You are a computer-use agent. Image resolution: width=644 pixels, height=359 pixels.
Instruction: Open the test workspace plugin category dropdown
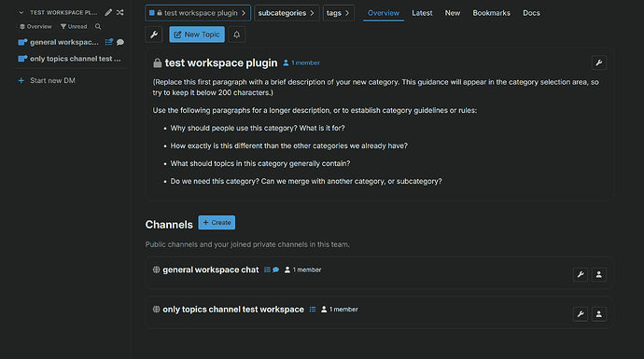[x=198, y=13]
